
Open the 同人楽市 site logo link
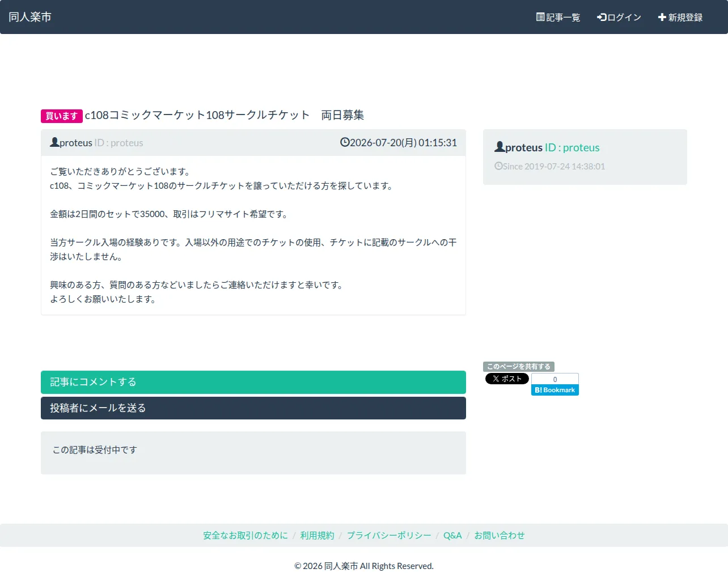click(x=30, y=17)
